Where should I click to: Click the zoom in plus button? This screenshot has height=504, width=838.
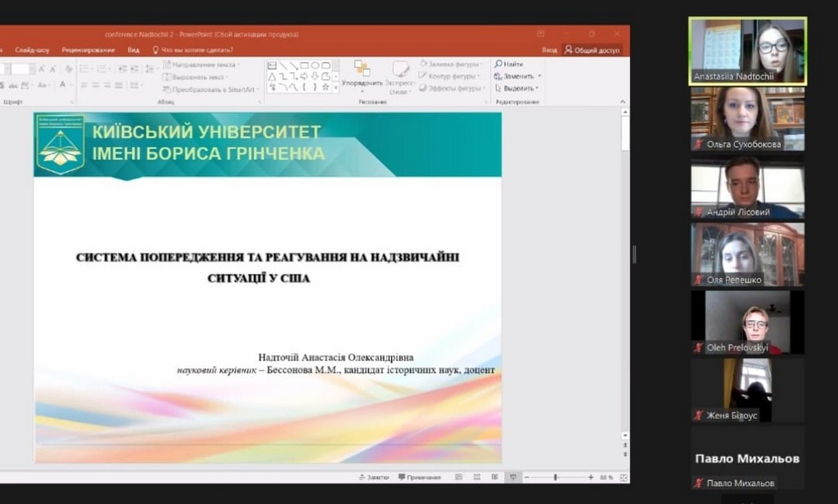pos(591,477)
